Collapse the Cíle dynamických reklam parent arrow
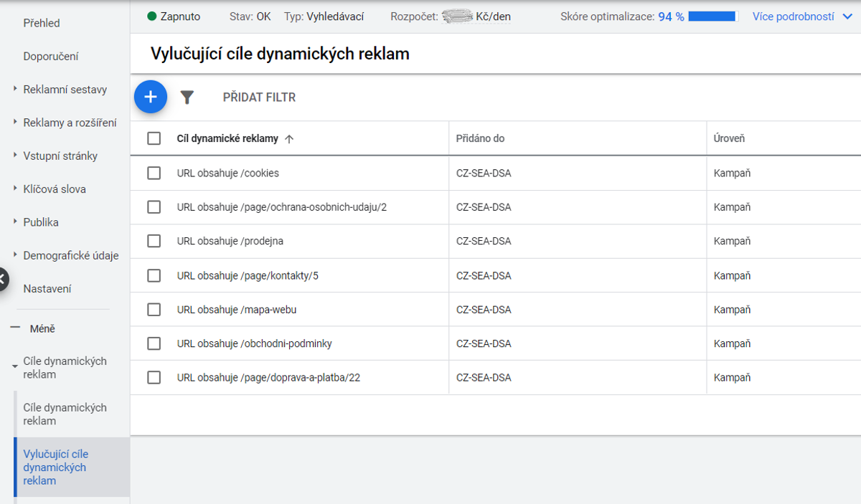This screenshot has width=861, height=504. click(15, 367)
